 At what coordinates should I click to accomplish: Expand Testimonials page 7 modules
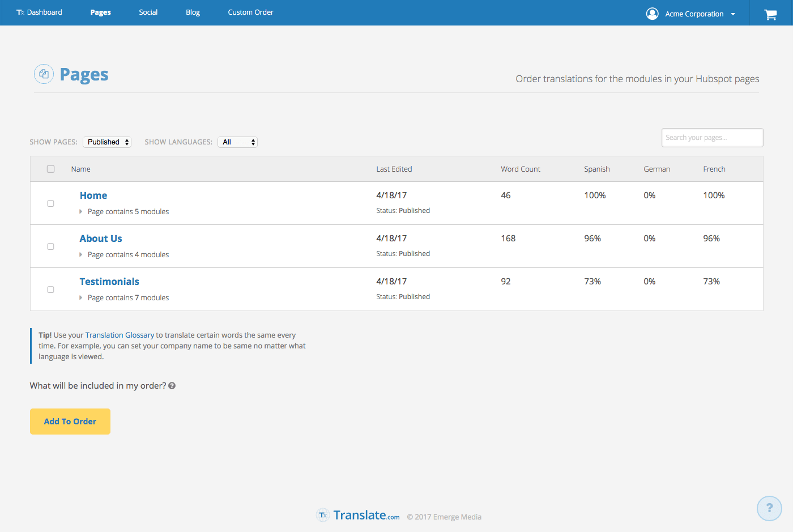click(81, 298)
